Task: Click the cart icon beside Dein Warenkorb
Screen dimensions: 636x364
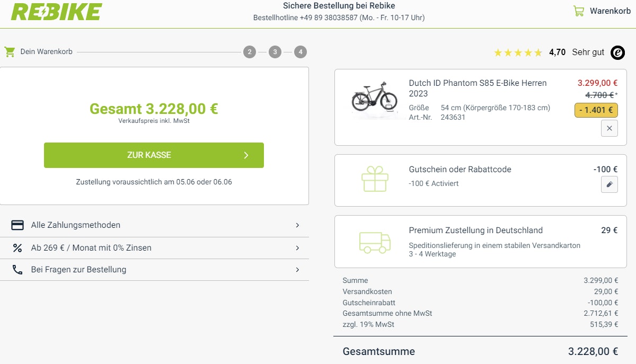Action: click(9, 51)
